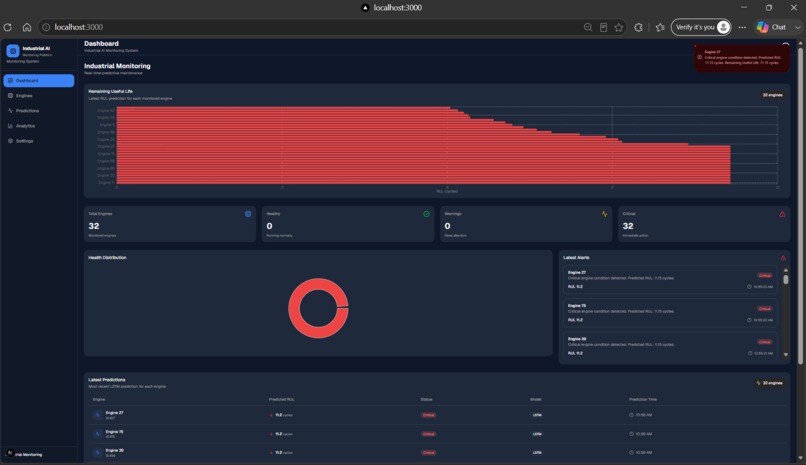
Task: Open Settings from the sidebar
Action: point(39,141)
